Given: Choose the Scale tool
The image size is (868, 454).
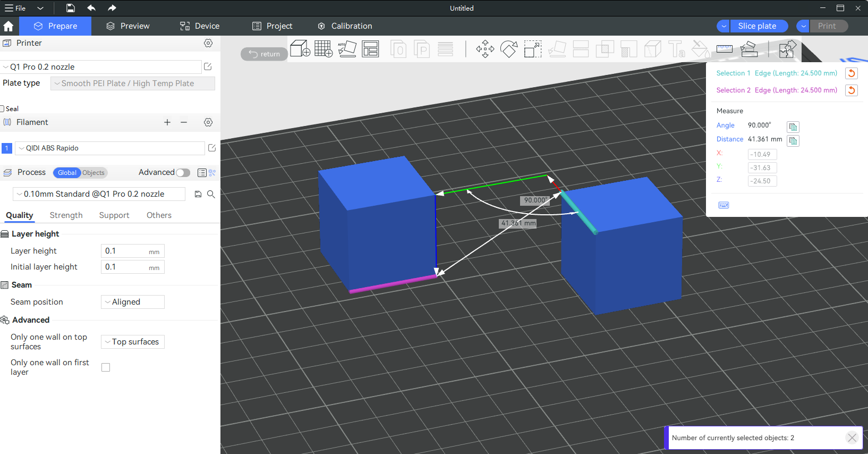Looking at the screenshot, I should (532, 49).
